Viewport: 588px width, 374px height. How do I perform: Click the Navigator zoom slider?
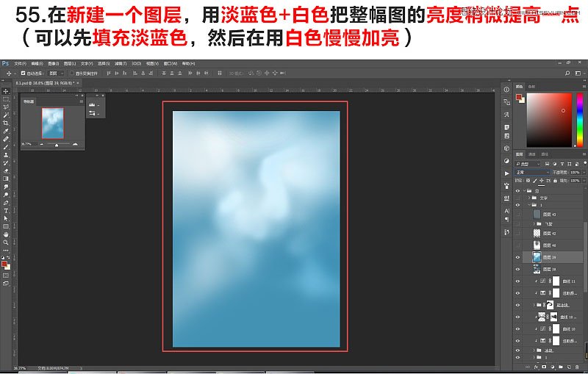point(58,144)
